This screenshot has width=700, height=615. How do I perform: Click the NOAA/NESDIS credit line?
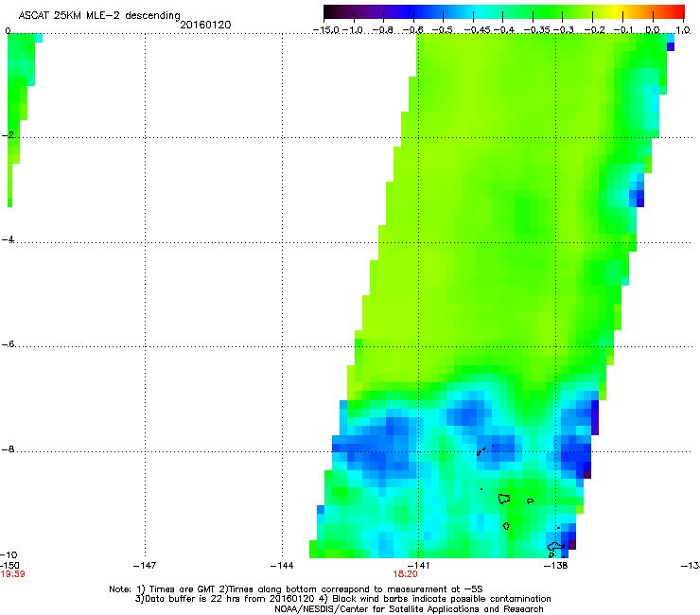409,609
